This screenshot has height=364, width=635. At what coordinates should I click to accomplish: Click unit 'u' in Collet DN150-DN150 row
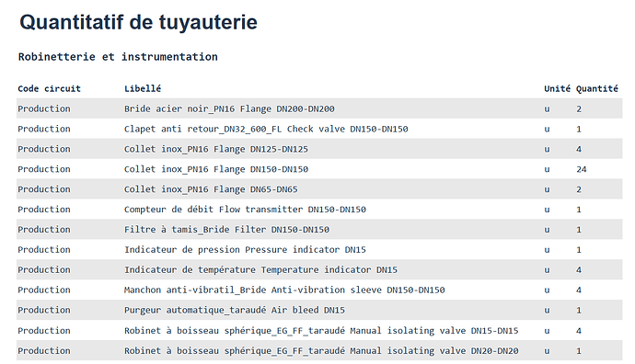[x=548, y=169]
